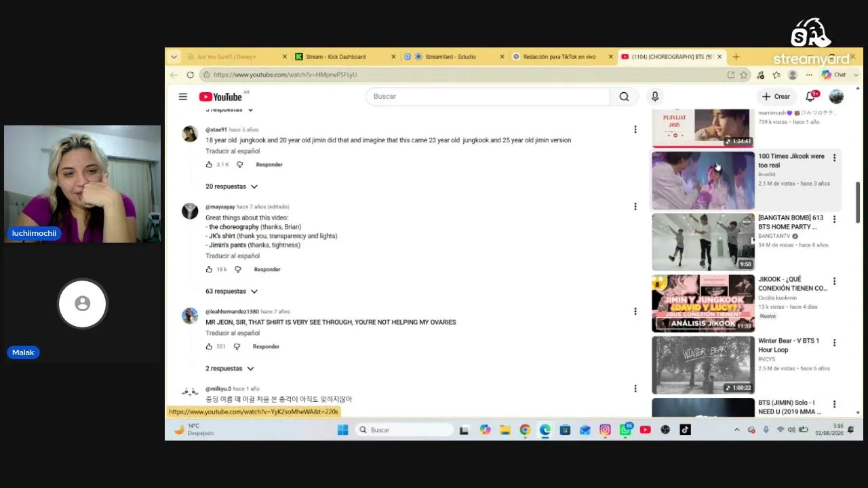Screen dimensions: 868x488
Task: Go to the YouTube home logo
Action: pyautogui.click(x=220, y=97)
